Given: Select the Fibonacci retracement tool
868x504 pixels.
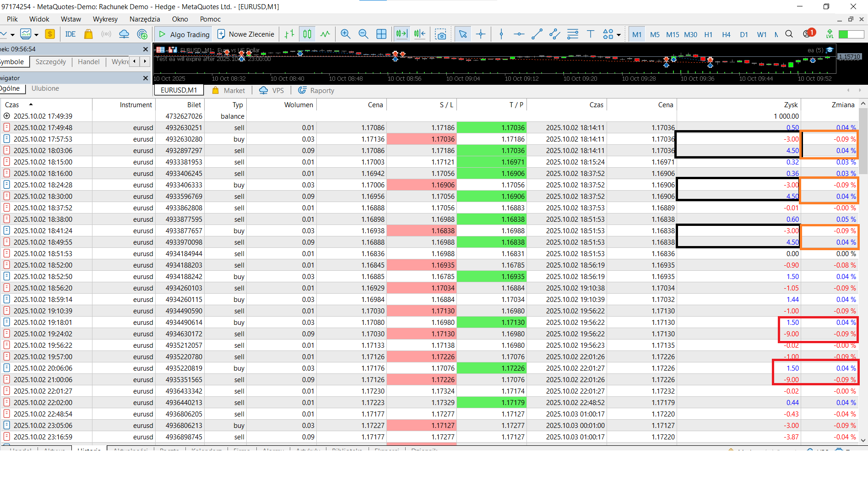Looking at the screenshot, I should pyautogui.click(x=573, y=34).
